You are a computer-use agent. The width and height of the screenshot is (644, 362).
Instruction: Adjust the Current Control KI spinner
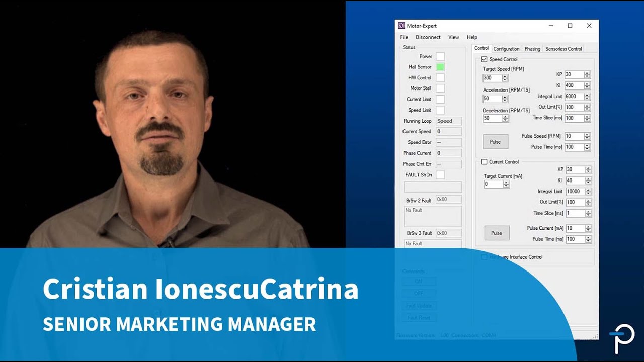click(x=588, y=180)
